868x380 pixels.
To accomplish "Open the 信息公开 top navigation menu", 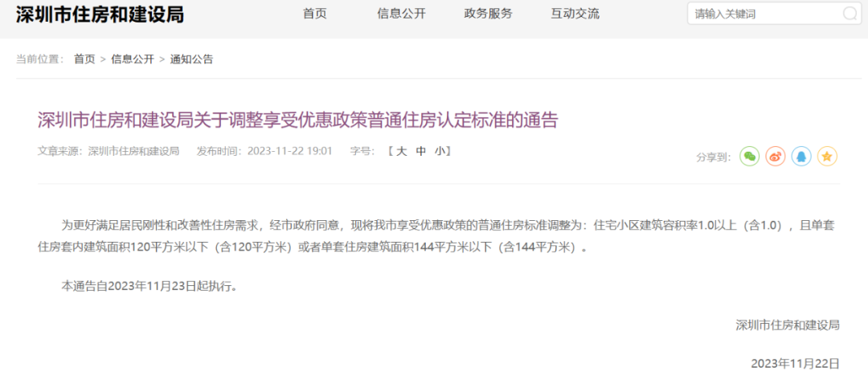I will 401,14.
